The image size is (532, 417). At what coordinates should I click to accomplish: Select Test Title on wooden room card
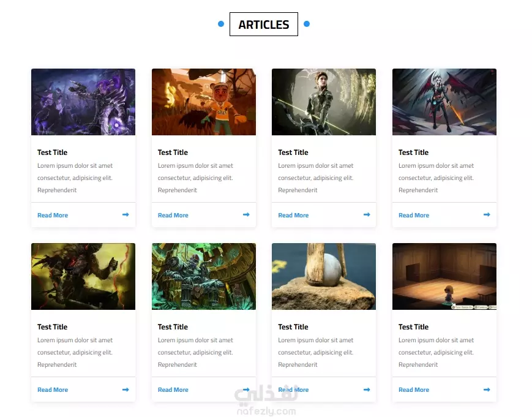[413, 327]
